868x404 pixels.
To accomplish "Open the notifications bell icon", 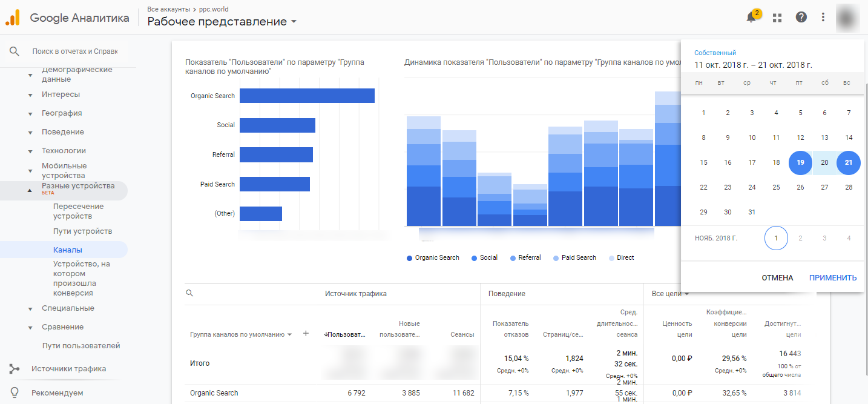I will [751, 18].
